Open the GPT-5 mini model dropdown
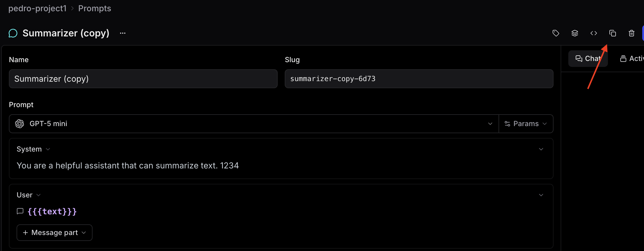 pyautogui.click(x=254, y=124)
